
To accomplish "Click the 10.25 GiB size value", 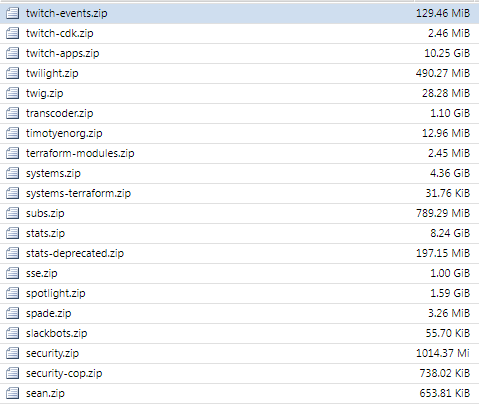I will pos(447,53).
